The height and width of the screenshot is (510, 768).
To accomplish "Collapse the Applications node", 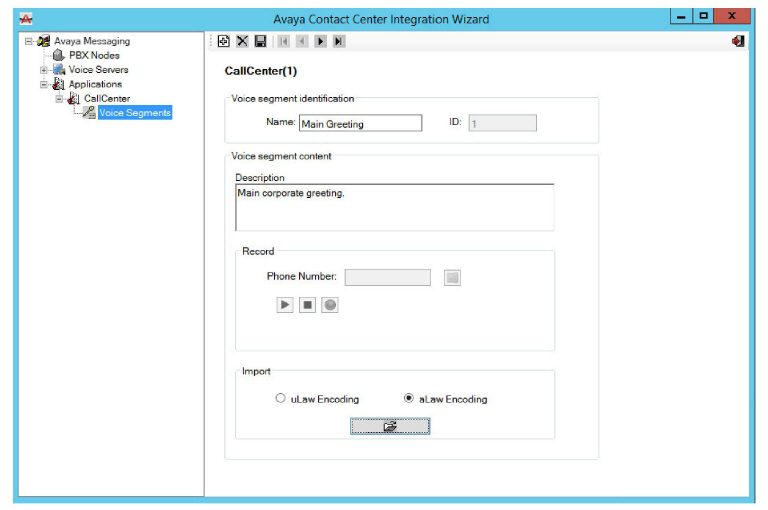I will (x=44, y=84).
